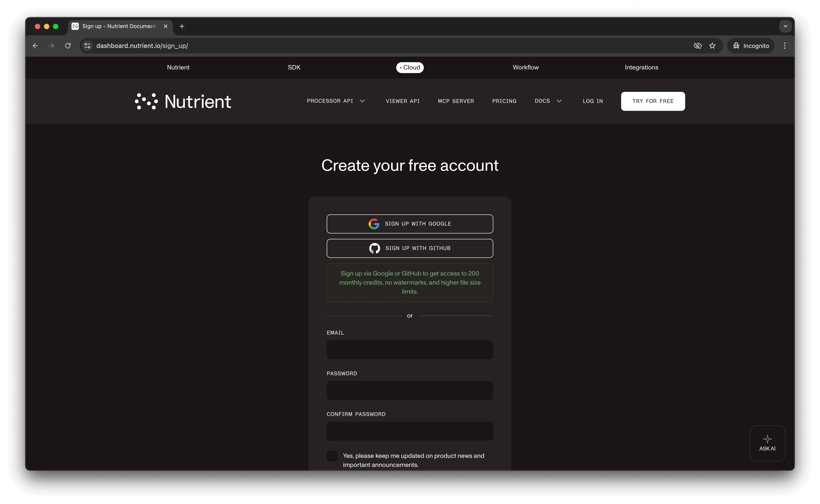Reload the page with the refresh icon
This screenshot has height=504, width=820.
[x=68, y=46]
